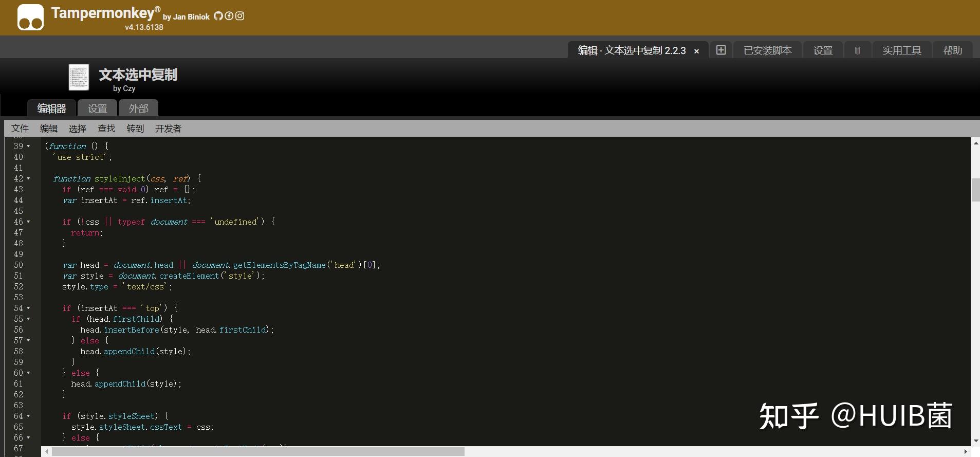Collapse the if block at line 46

(28, 222)
